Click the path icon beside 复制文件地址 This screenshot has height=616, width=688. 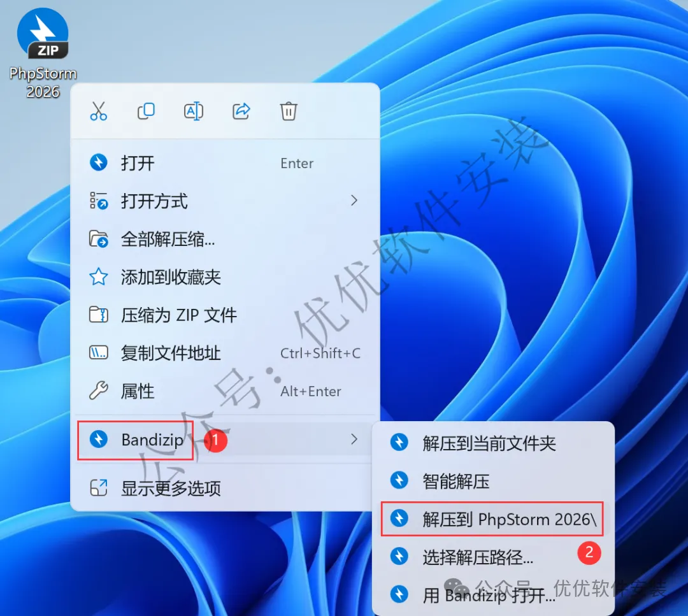point(99,352)
